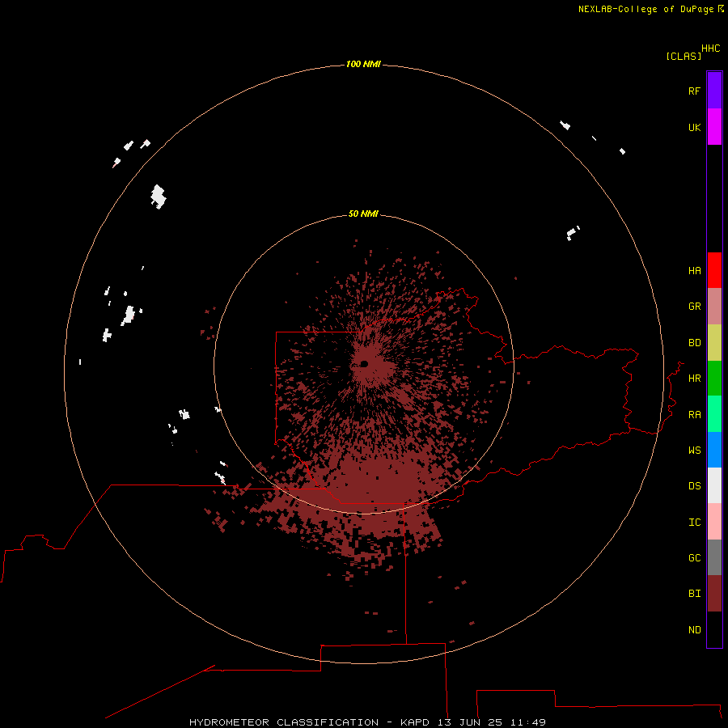
Task: Click the HA red color swatch
Action: coord(714,270)
